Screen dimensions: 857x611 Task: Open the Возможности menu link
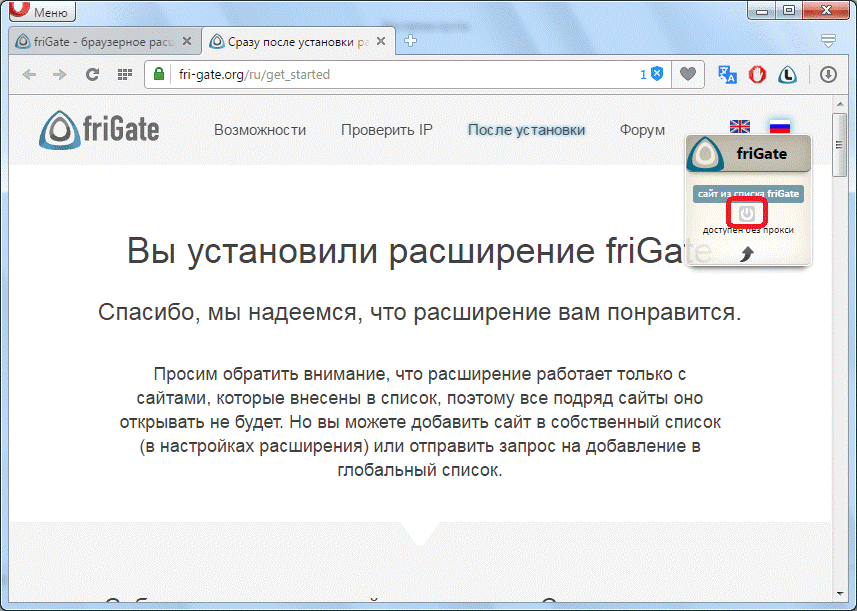point(260,130)
